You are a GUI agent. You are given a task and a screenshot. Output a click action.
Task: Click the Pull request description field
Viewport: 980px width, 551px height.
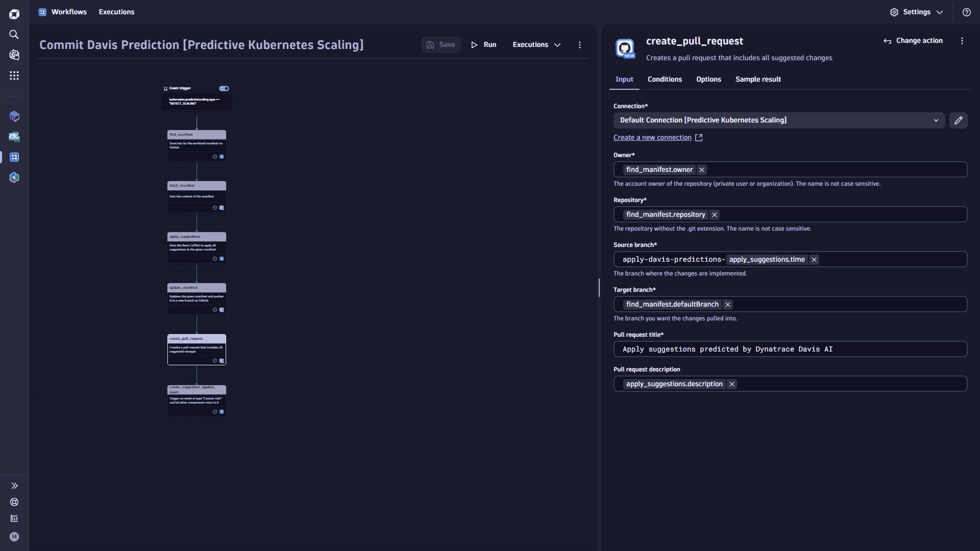(x=790, y=384)
